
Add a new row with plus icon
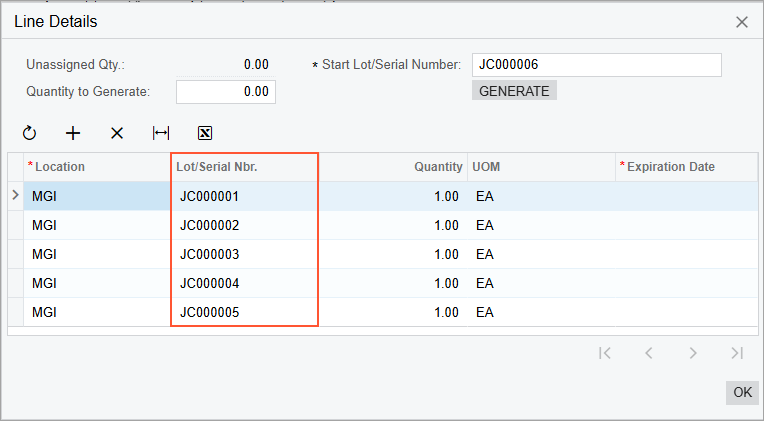click(73, 133)
